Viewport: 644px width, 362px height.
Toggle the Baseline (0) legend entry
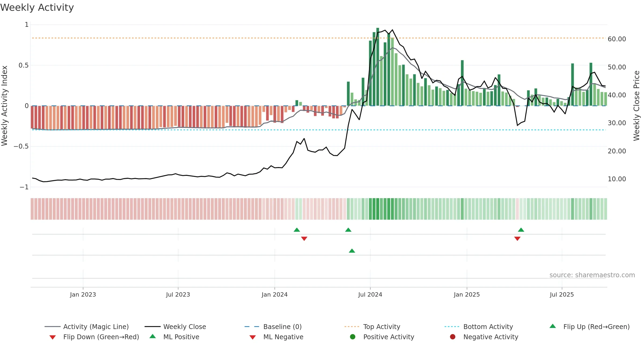[x=273, y=327]
